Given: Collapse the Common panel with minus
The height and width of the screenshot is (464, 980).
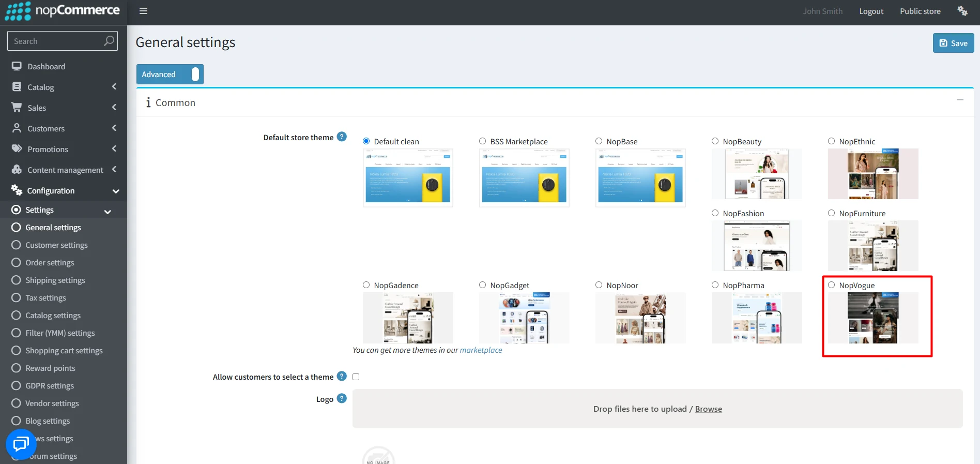Looking at the screenshot, I should [x=960, y=100].
